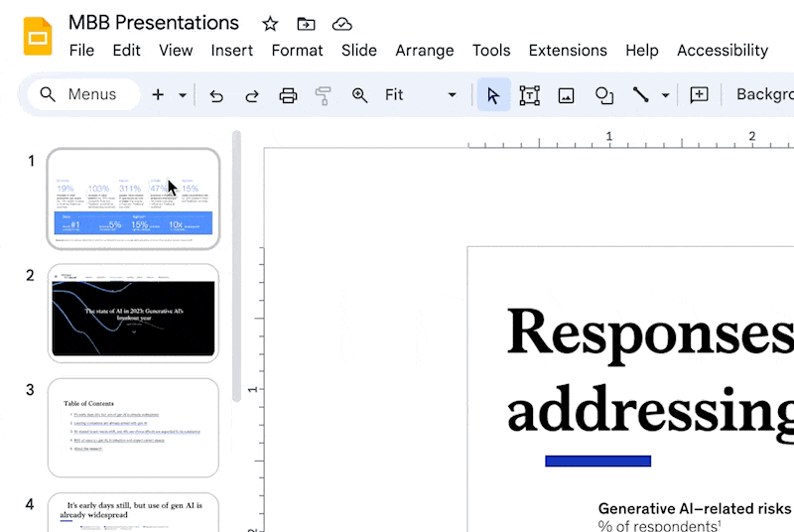Screen dimensions: 794x532
Task: Choose the Select arrow cursor tool
Action: pos(493,94)
